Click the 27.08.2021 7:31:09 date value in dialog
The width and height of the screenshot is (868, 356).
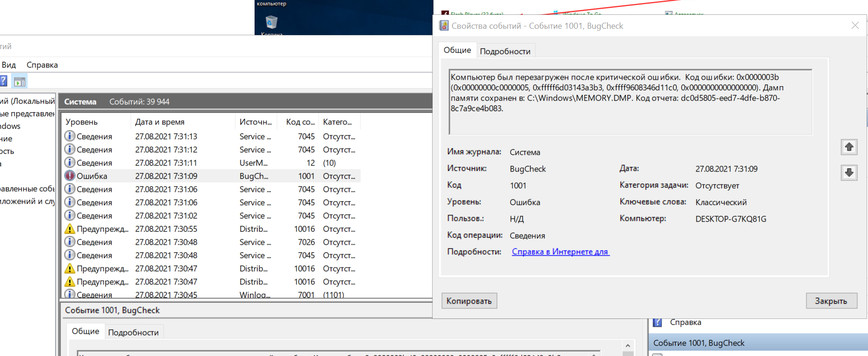(x=726, y=169)
